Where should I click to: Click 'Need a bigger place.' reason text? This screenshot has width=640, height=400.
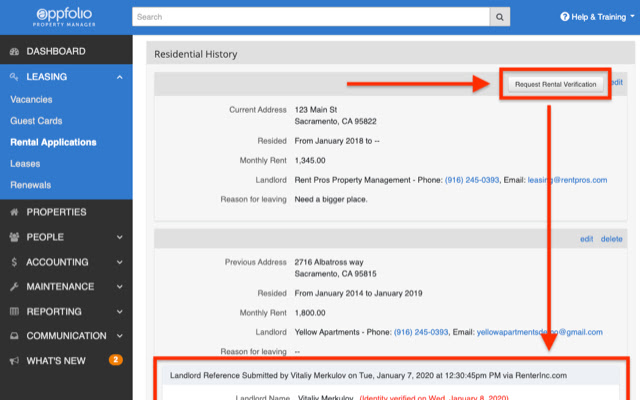point(331,200)
